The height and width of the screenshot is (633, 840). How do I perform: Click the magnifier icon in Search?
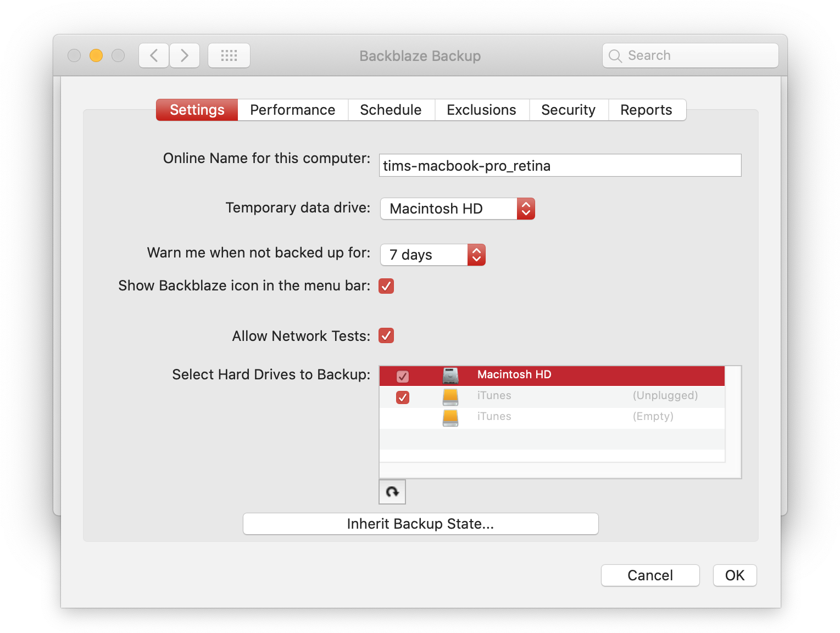click(615, 56)
